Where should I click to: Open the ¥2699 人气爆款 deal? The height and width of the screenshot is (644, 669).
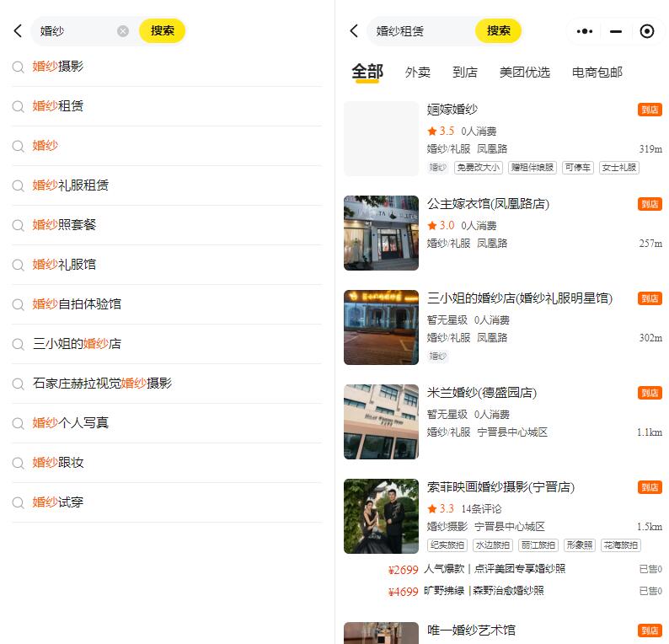click(525, 569)
